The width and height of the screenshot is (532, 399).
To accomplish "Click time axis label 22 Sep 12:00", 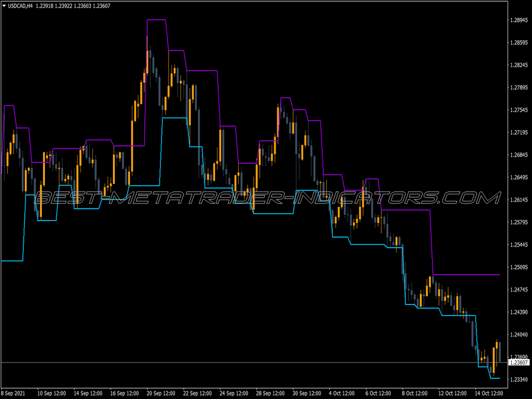I will point(197,393).
